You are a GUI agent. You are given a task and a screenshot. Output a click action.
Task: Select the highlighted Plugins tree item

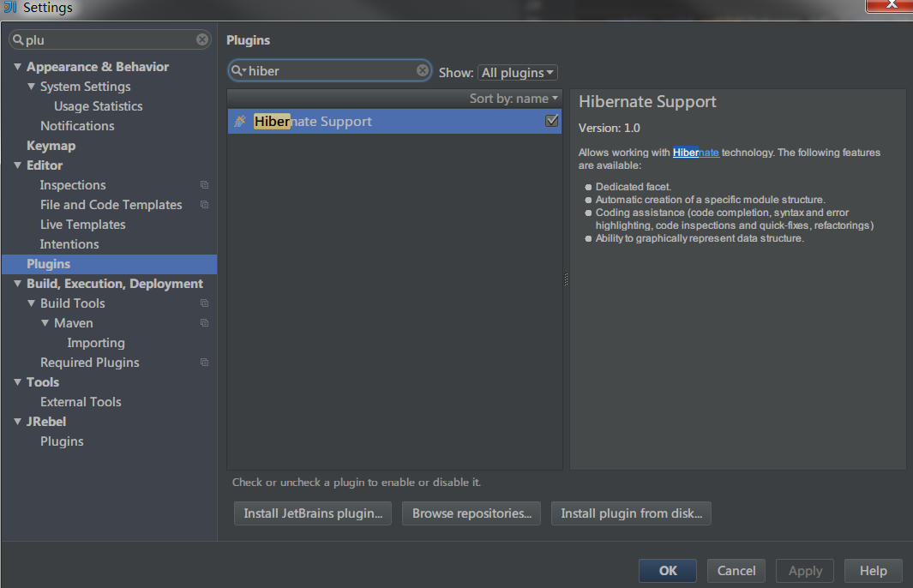(x=110, y=264)
